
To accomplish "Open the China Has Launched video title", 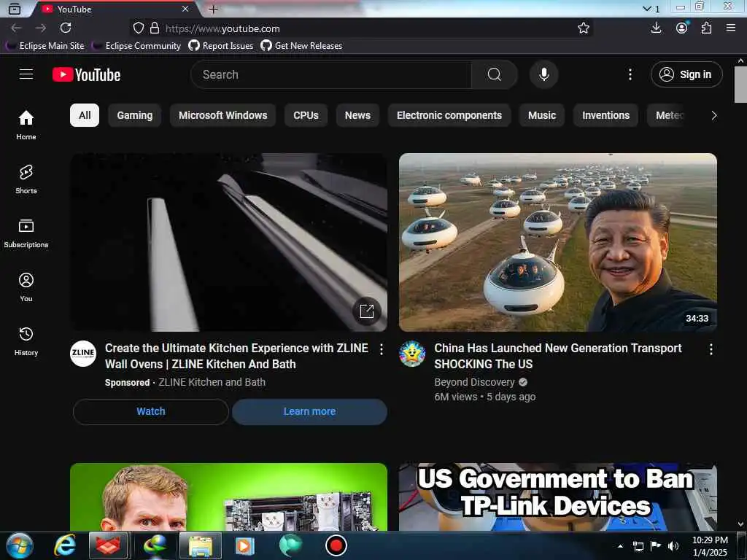I will coord(558,356).
